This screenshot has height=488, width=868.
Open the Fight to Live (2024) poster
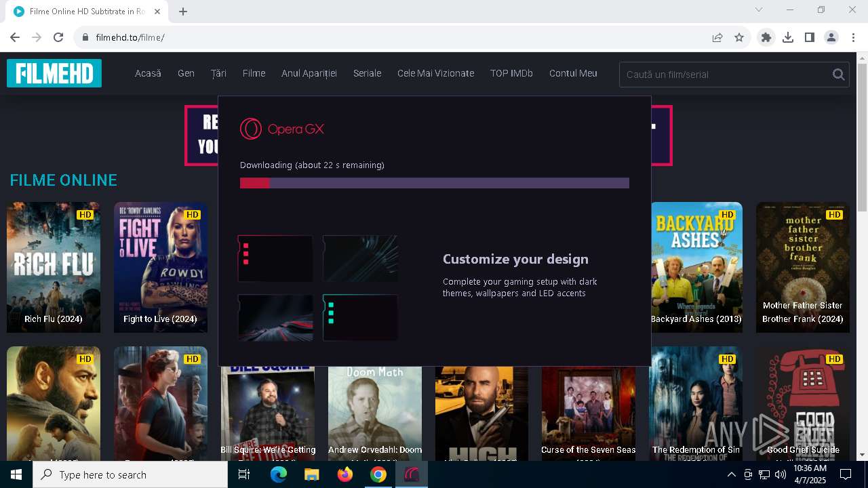click(x=161, y=267)
